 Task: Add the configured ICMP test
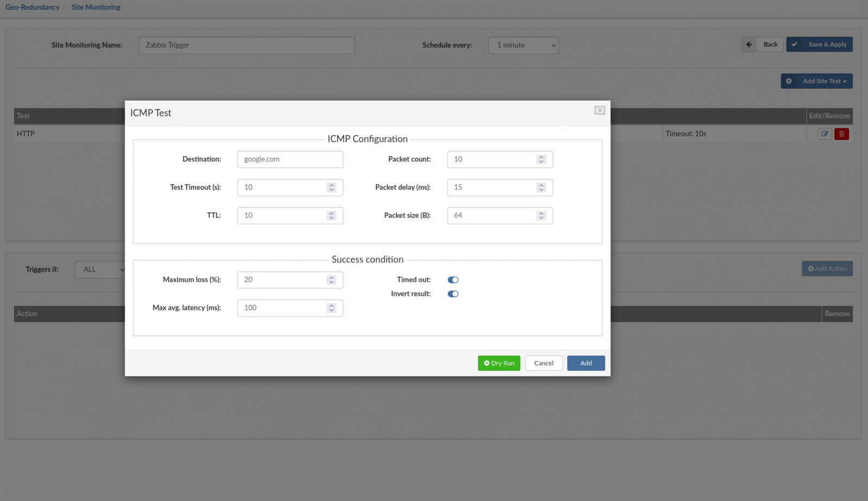[x=585, y=363]
